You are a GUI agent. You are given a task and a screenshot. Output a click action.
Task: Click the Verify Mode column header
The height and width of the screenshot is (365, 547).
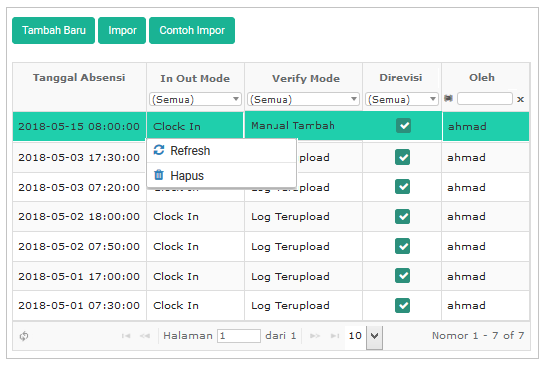(306, 78)
